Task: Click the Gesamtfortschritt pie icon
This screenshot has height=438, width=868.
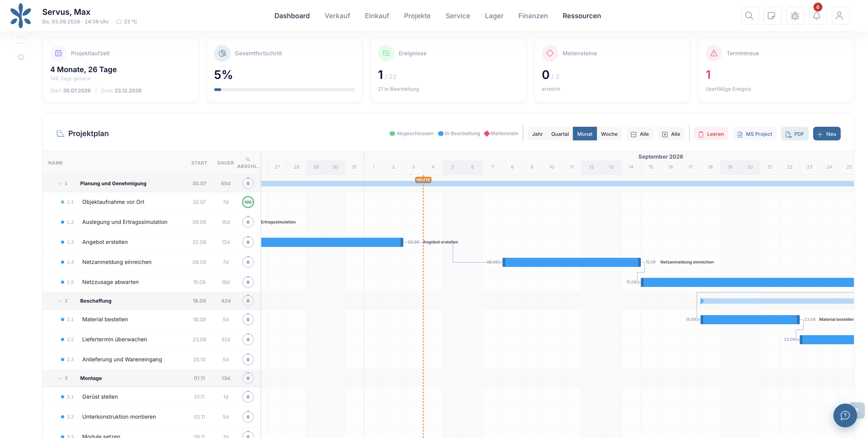Action: [x=222, y=53]
